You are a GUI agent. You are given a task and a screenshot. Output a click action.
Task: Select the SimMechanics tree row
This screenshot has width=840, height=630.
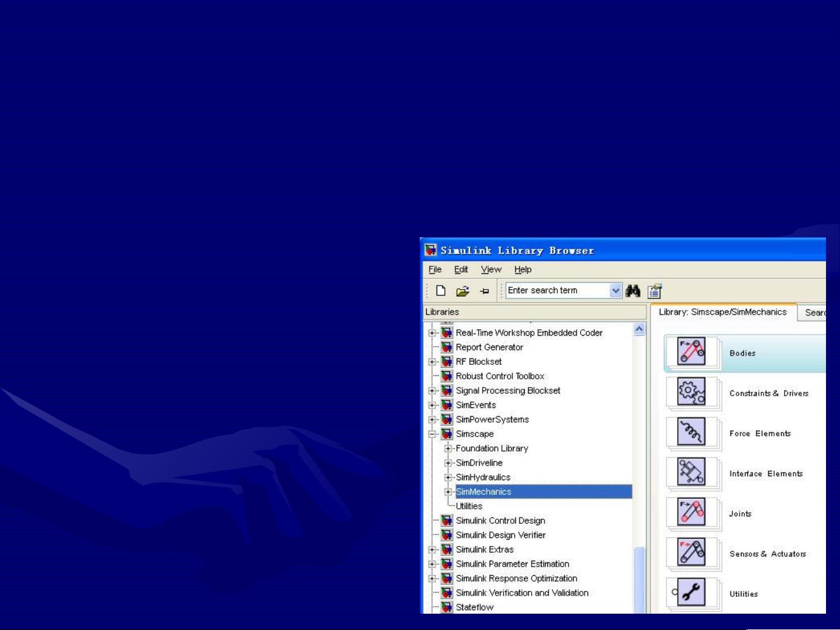pyautogui.click(x=543, y=492)
